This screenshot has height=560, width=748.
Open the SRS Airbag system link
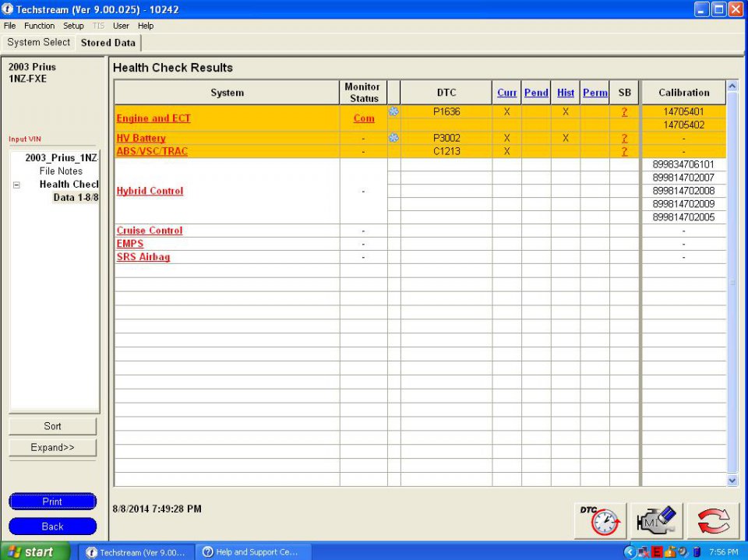click(143, 257)
